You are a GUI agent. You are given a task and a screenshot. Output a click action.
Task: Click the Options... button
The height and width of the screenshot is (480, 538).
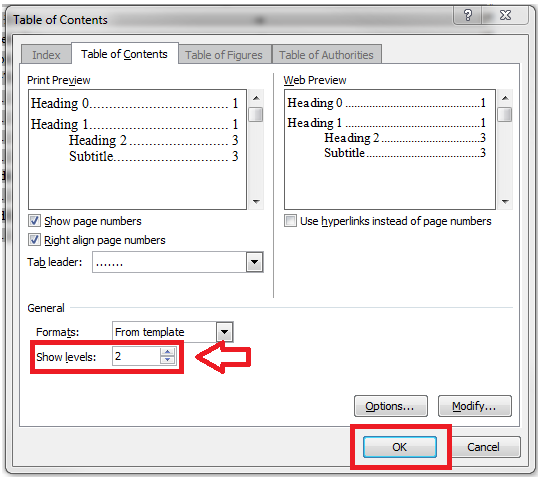(390, 406)
